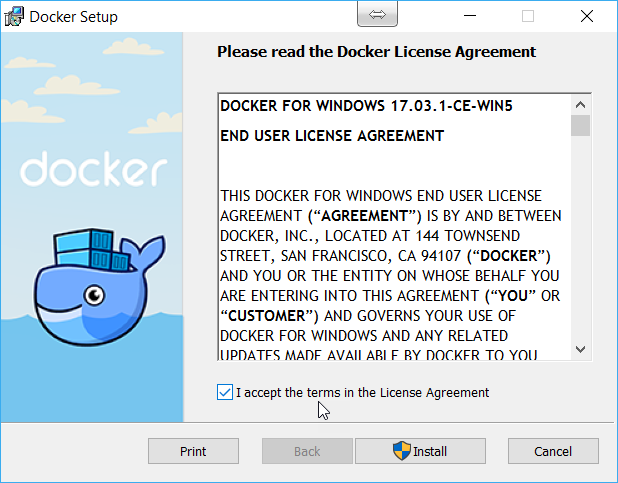Image resolution: width=618 pixels, height=483 pixels.
Task: Cancel the Docker setup
Action: pos(553,451)
